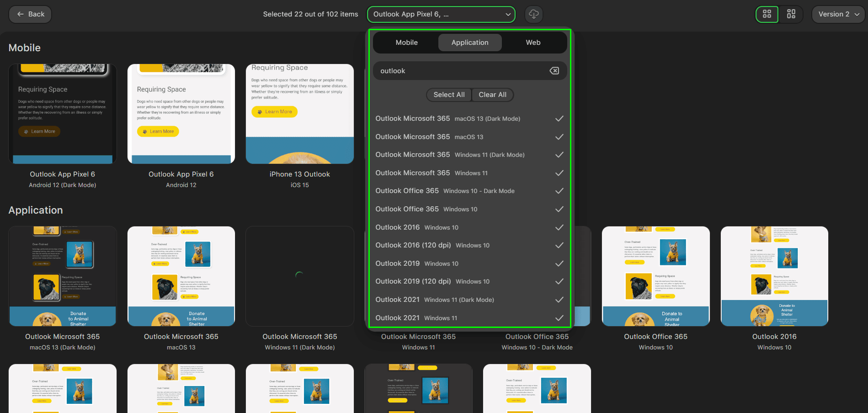Screen dimensions: 868x413
Task: Toggle Outlook 2019 (120 dpi) Windows 10
Action: pos(559,282)
